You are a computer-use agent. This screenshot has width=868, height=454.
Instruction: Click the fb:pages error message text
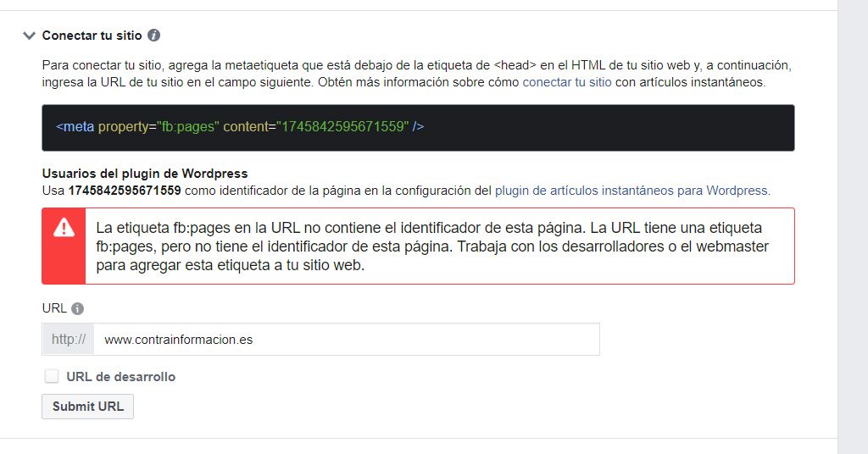pos(432,246)
